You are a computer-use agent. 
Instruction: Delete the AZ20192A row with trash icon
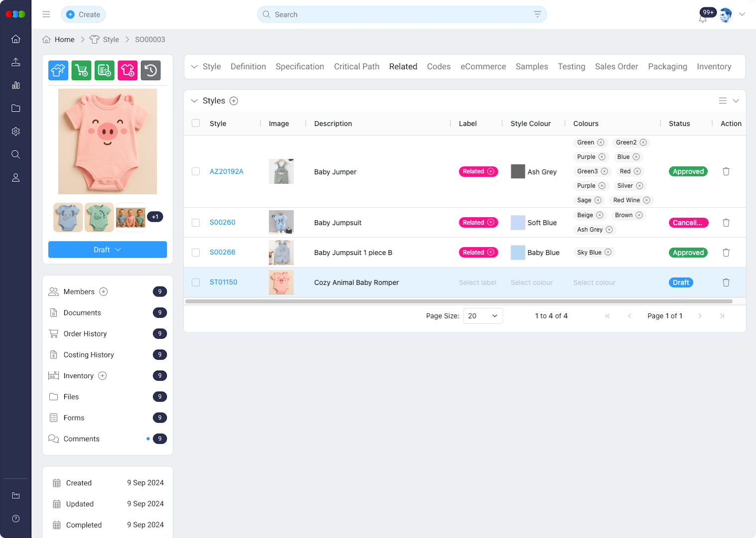tap(726, 171)
